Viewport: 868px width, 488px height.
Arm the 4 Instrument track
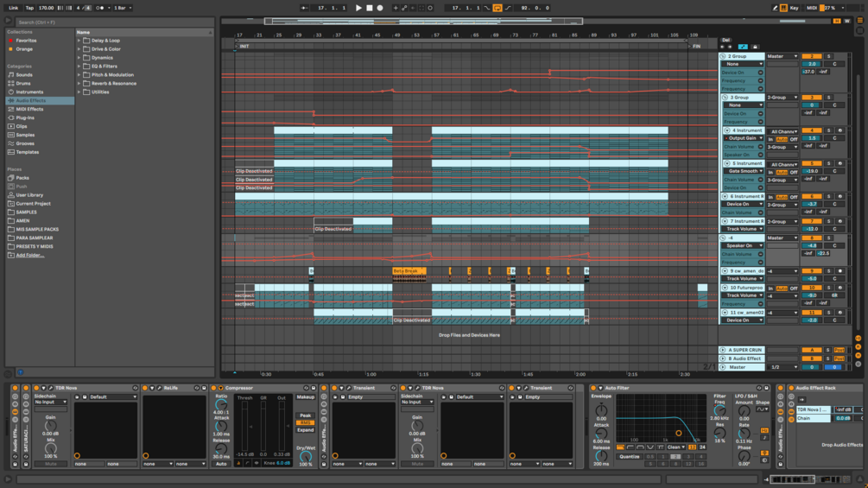[x=839, y=130]
